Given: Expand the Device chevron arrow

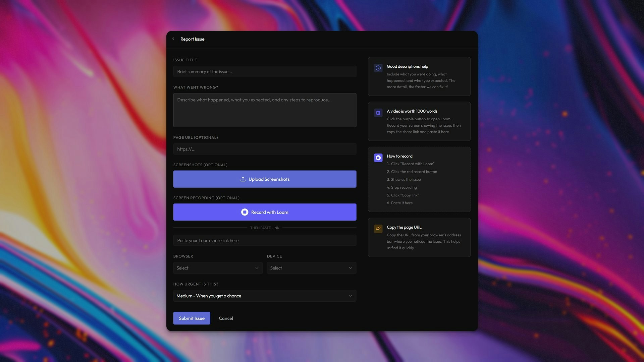Looking at the screenshot, I should coord(351,268).
